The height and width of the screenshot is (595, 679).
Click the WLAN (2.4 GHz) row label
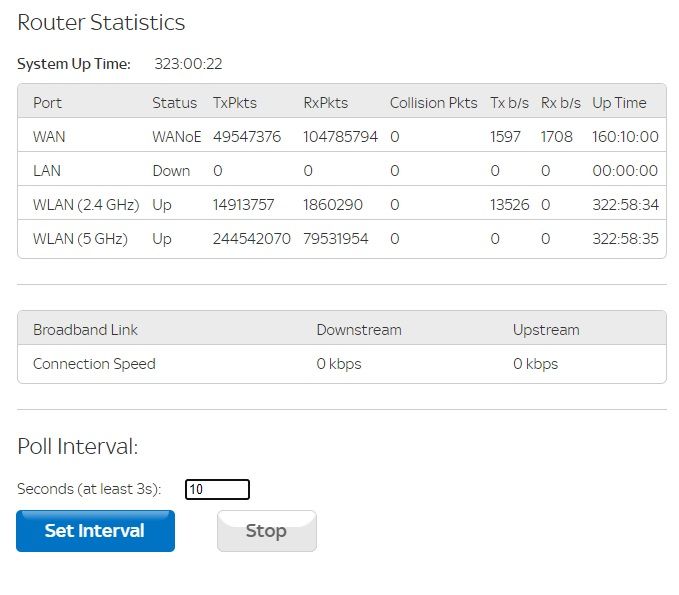click(x=83, y=205)
